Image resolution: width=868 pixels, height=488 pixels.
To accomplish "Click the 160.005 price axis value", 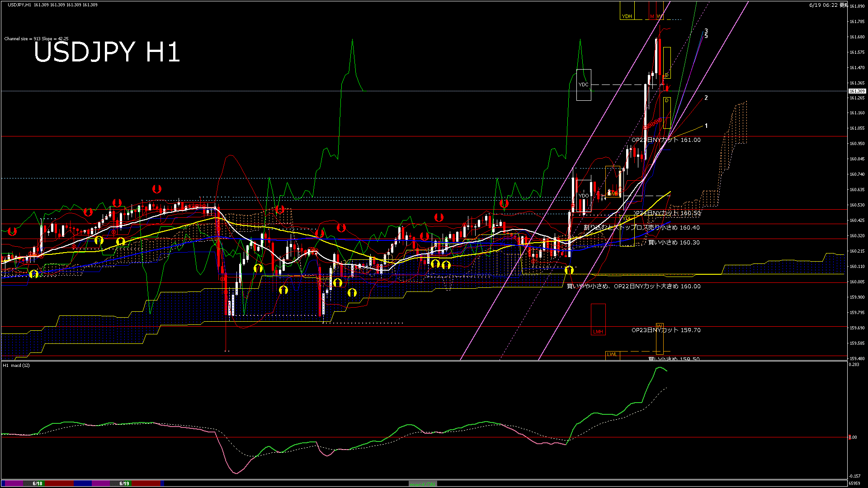I will pos(857,282).
